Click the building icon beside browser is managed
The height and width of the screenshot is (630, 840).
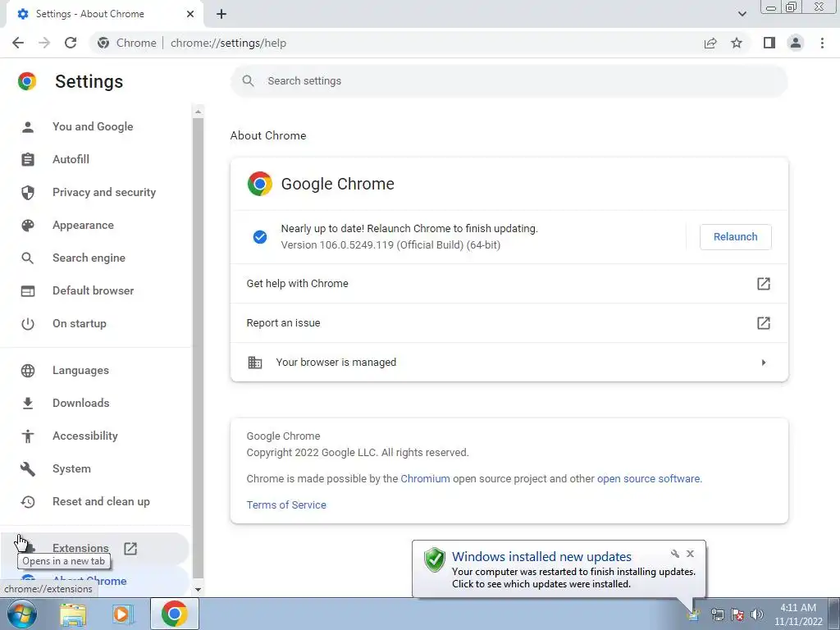point(254,363)
